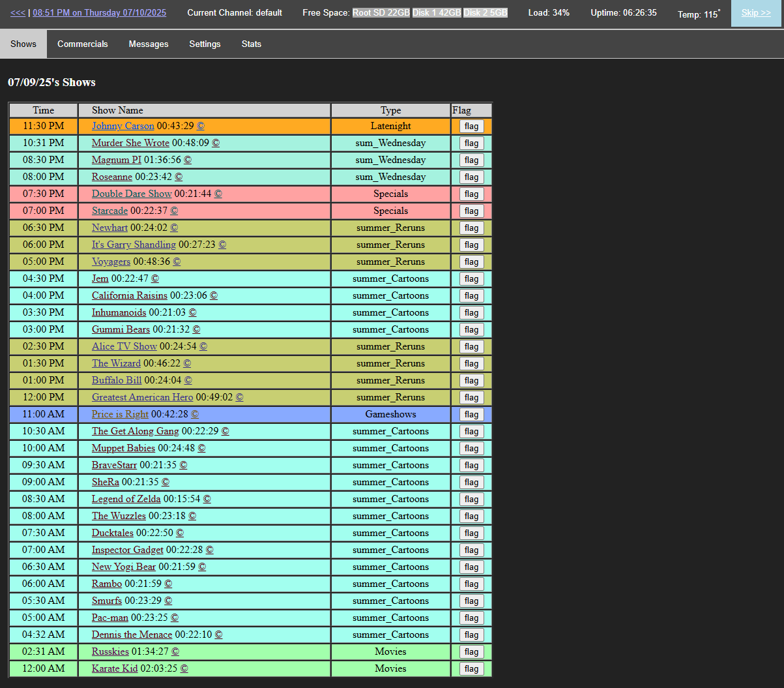
Task: Open the New Yogi Bear link
Action: 124,567
